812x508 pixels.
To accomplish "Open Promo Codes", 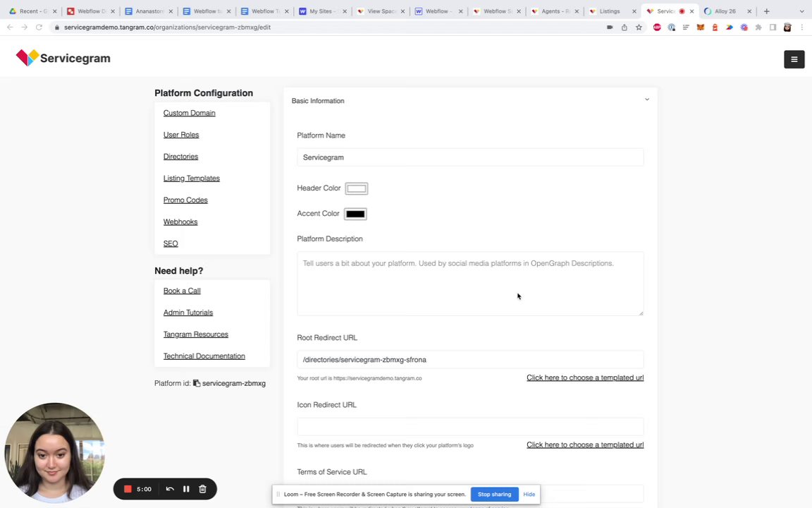I will pyautogui.click(x=185, y=200).
